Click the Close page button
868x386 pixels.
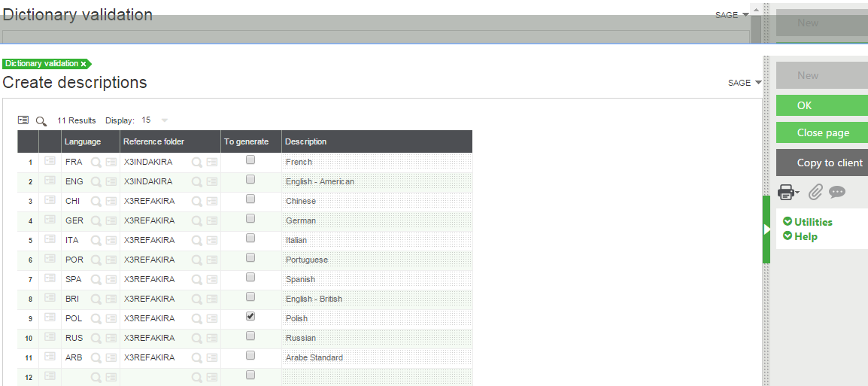coord(822,132)
